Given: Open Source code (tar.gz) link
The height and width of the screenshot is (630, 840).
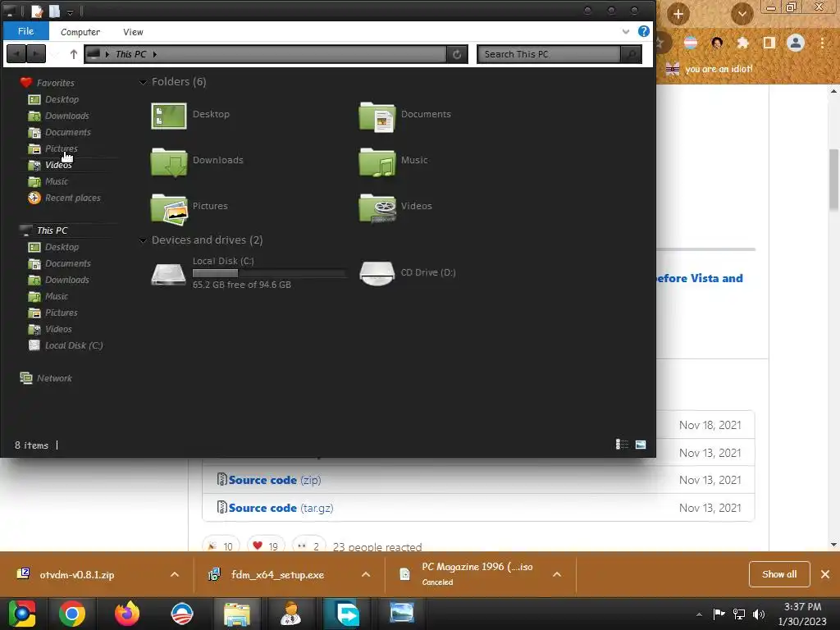Looking at the screenshot, I should 281,508.
